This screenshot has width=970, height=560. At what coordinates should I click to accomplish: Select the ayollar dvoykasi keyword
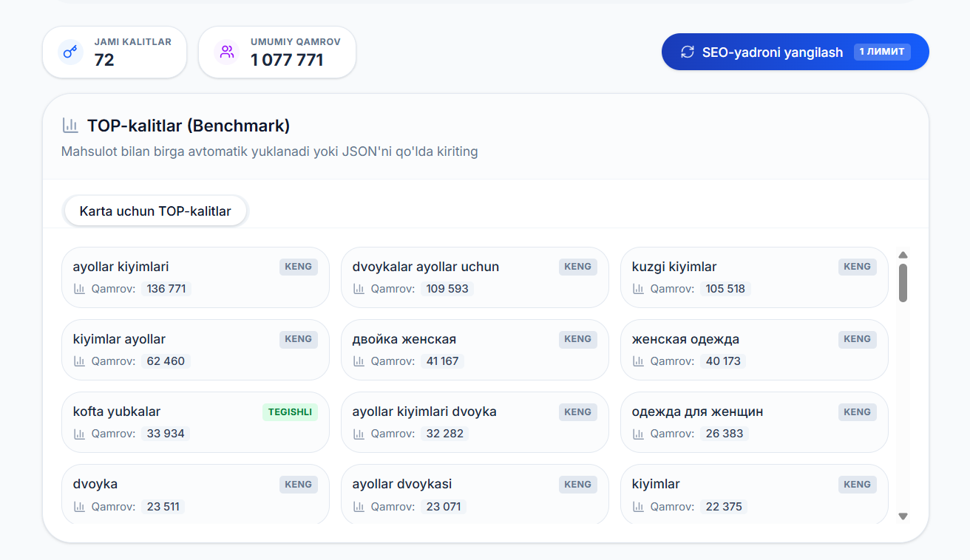[475, 494]
